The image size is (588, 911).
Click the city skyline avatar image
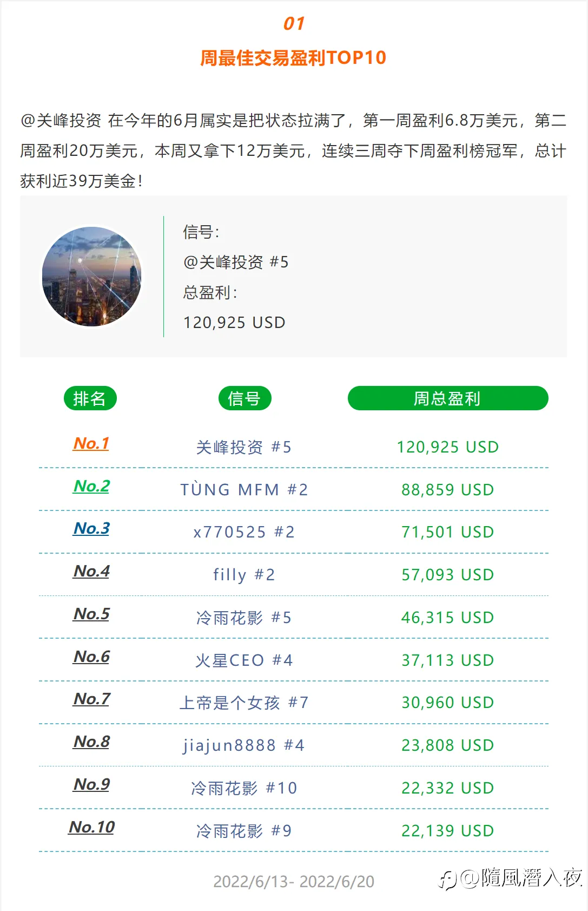[x=92, y=277]
